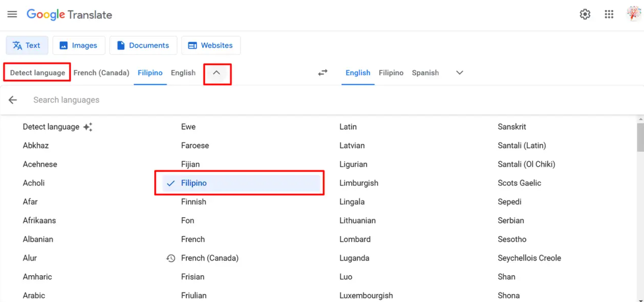
Task: Choose Serbian from the language list
Action: [x=511, y=221]
